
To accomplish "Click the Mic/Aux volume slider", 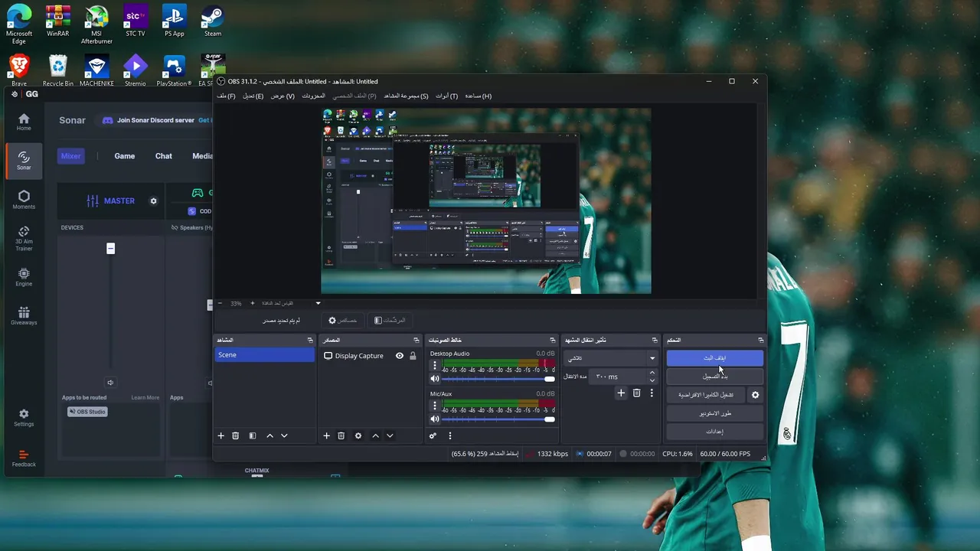I will 498,419.
